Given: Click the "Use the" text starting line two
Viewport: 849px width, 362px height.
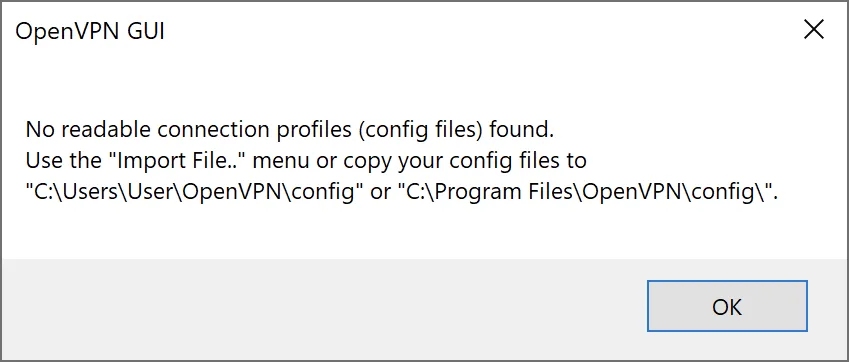Looking at the screenshot, I should pyautogui.click(x=61, y=161).
